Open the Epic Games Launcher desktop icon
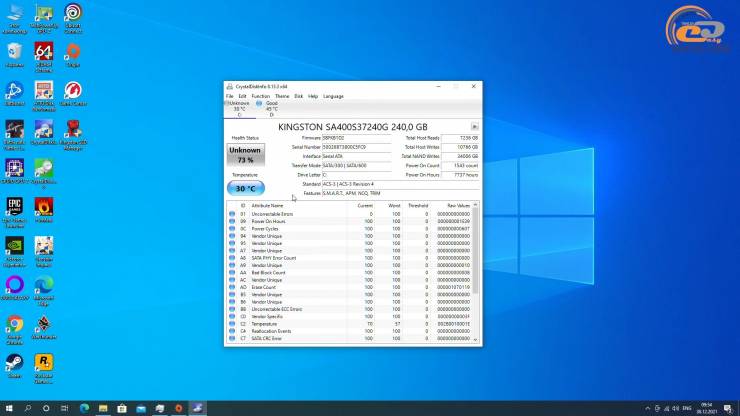This screenshot has width=740, height=416. (x=15, y=213)
